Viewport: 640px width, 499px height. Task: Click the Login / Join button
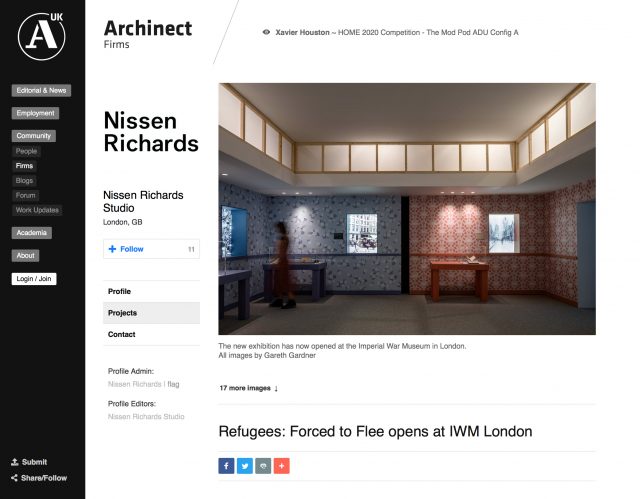(34, 278)
